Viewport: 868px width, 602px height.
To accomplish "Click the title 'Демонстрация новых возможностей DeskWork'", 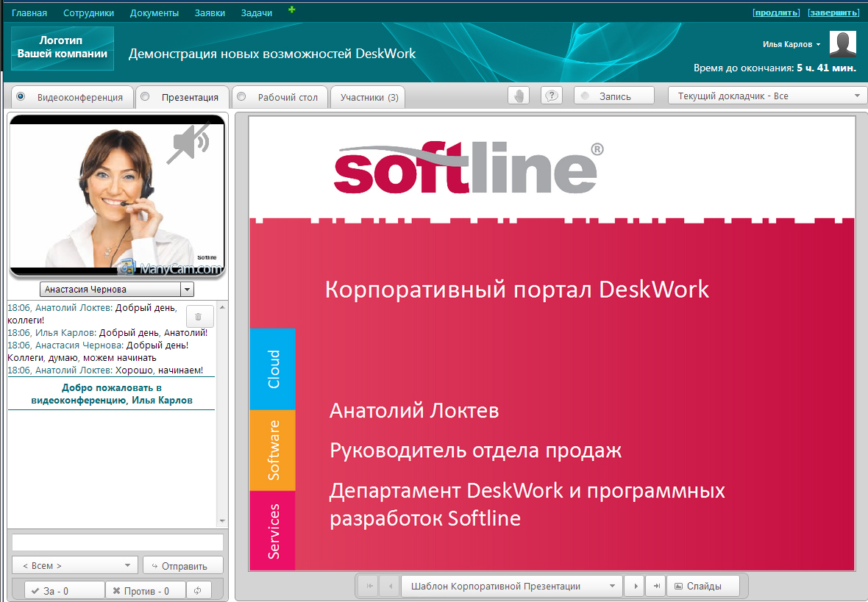I will pos(272,54).
